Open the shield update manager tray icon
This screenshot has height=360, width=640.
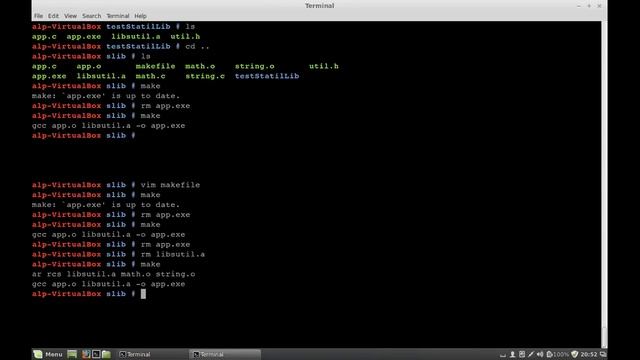point(575,354)
